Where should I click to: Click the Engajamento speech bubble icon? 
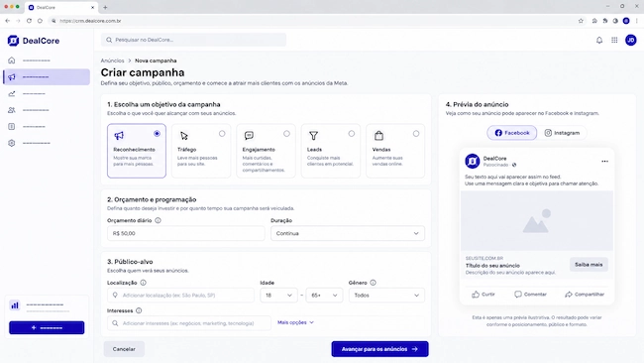[x=249, y=135]
